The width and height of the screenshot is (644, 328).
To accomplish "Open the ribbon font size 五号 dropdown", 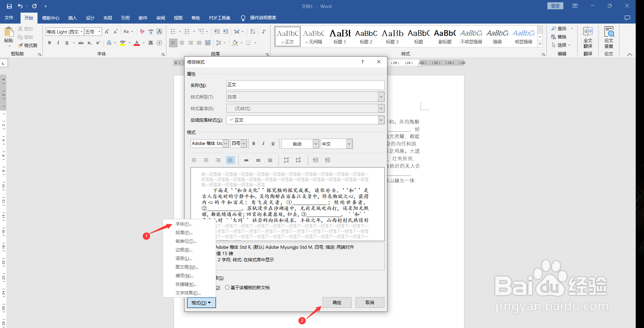I will pos(99,32).
